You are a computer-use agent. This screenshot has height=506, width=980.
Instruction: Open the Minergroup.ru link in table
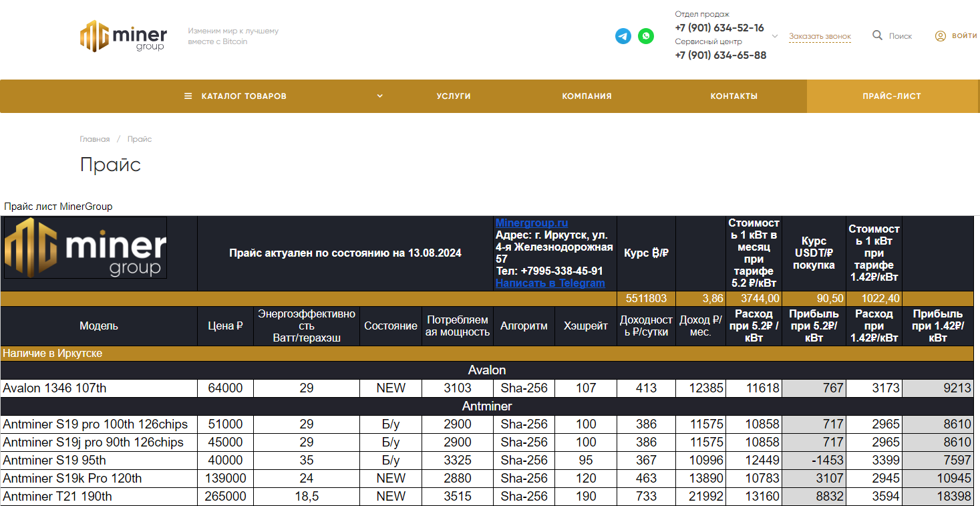[x=531, y=223]
